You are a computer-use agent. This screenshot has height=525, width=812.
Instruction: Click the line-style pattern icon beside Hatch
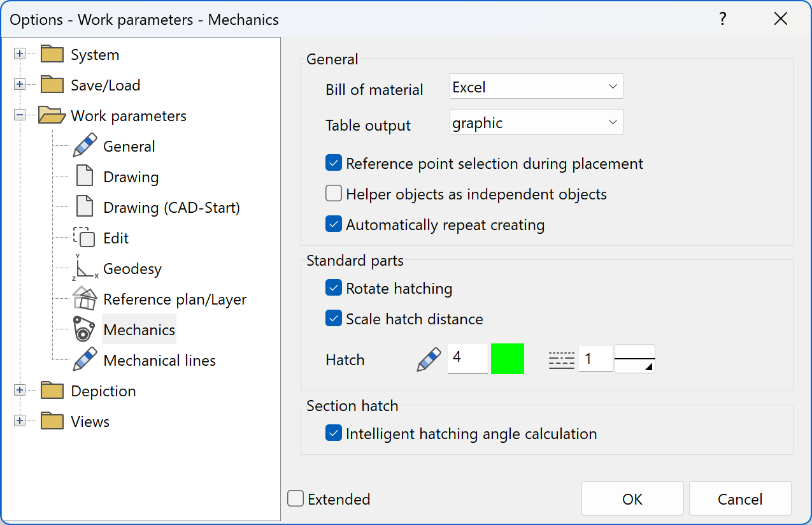561,359
